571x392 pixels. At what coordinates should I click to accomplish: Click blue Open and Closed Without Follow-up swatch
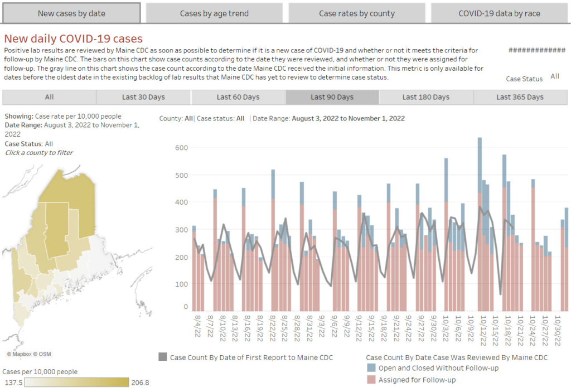coord(371,368)
